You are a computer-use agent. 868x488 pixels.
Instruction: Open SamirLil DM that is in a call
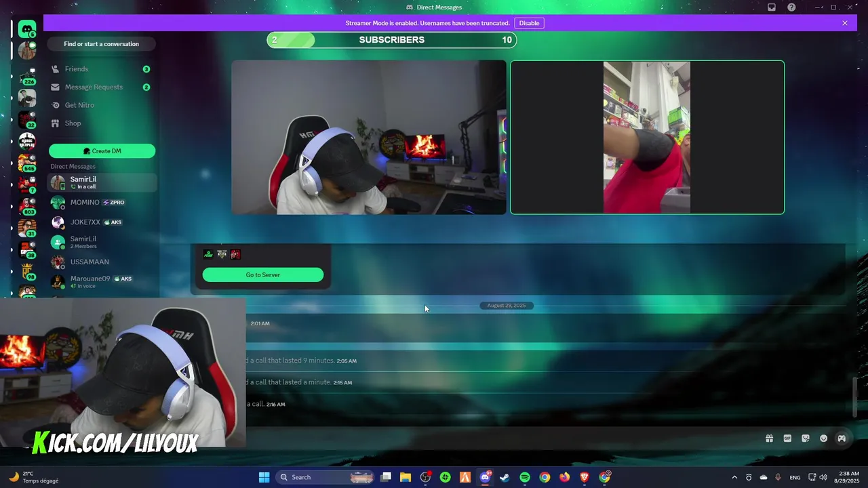(102, 182)
